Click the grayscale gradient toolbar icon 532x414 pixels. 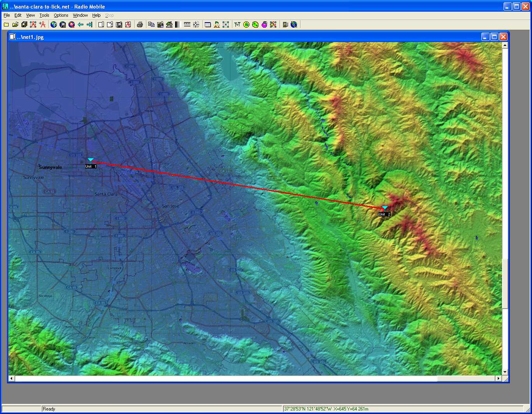[177, 25]
